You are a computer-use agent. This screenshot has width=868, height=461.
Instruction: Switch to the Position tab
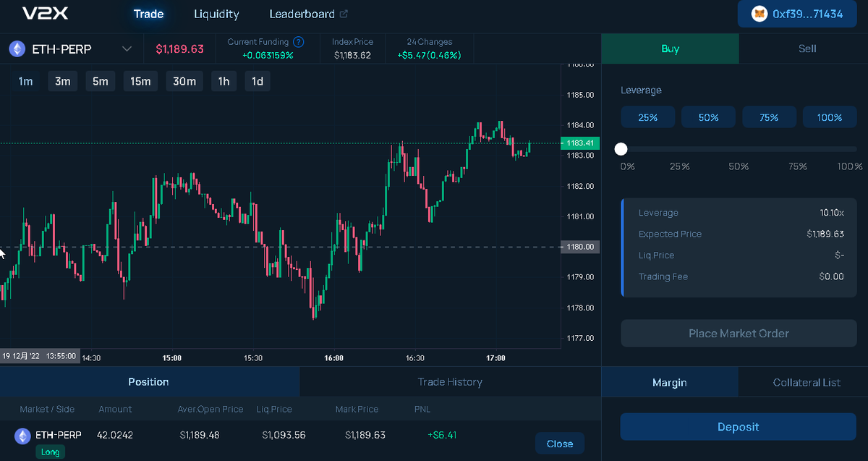pos(149,381)
